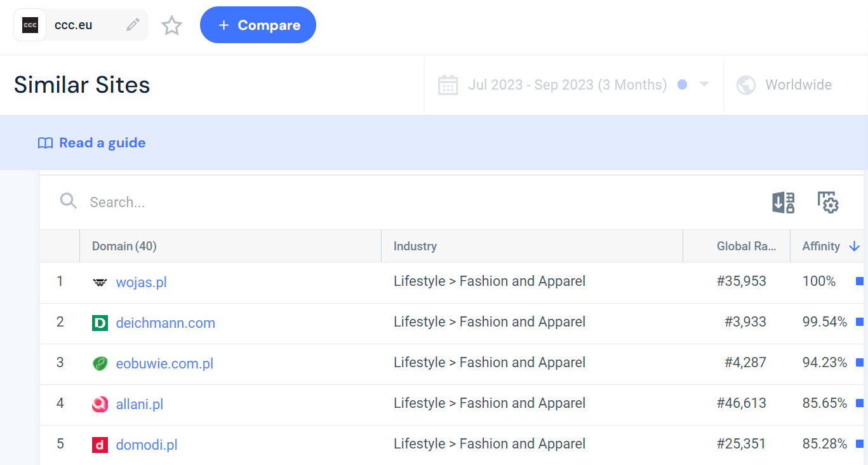Sort by the Domain (40) column header

coord(124,246)
